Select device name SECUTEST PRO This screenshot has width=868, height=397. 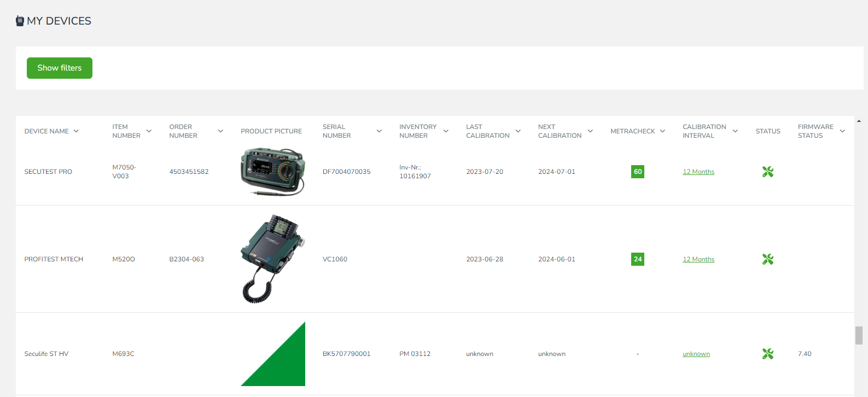48,172
